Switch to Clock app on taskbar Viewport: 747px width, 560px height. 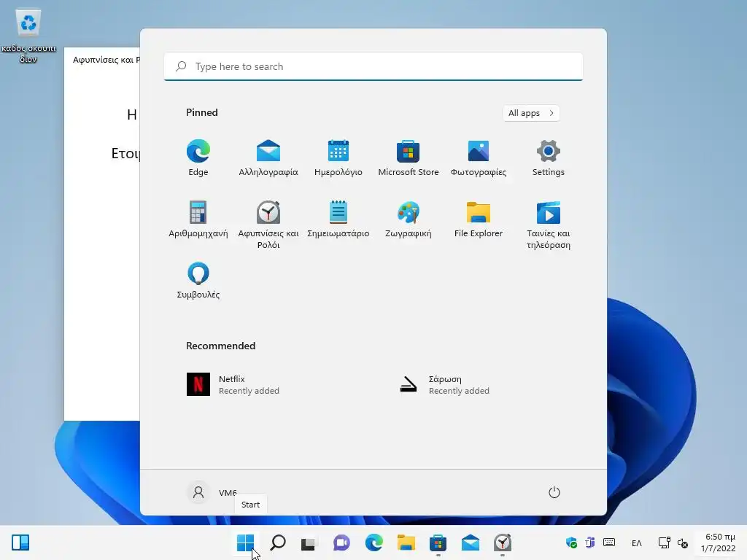(x=503, y=542)
